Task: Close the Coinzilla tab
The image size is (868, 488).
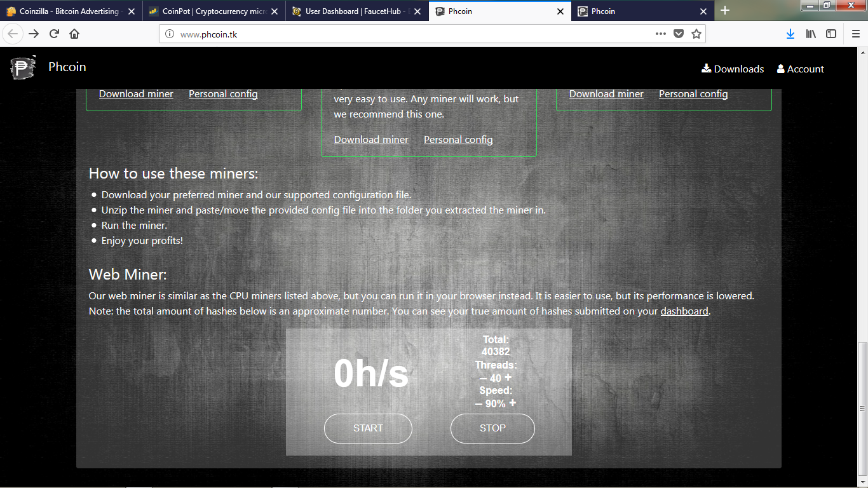Action: pos(132,11)
